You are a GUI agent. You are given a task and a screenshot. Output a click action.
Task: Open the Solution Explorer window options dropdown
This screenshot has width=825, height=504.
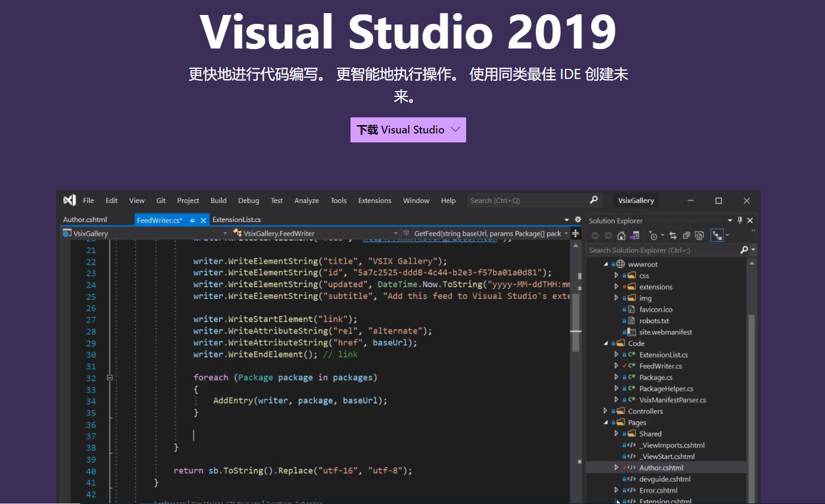[x=730, y=220]
